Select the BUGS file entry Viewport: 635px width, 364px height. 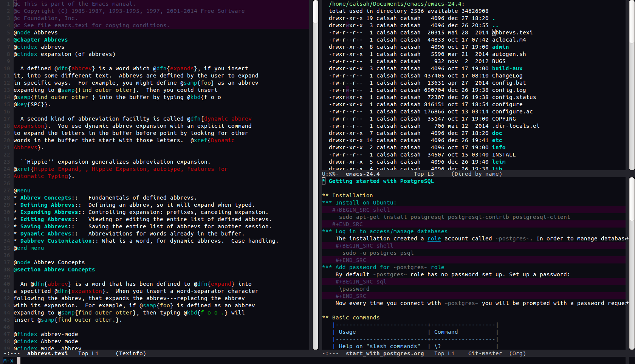click(x=499, y=61)
